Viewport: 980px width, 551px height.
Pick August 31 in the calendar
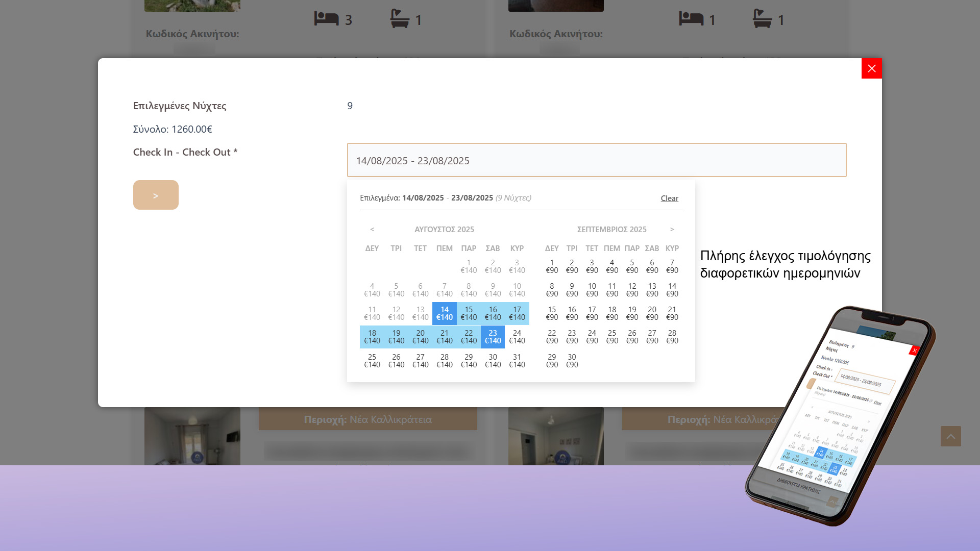tap(517, 361)
